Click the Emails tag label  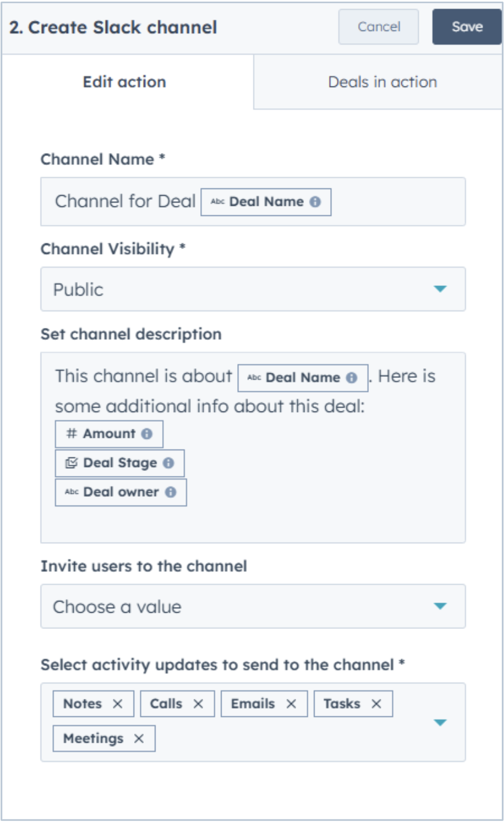tap(253, 704)
